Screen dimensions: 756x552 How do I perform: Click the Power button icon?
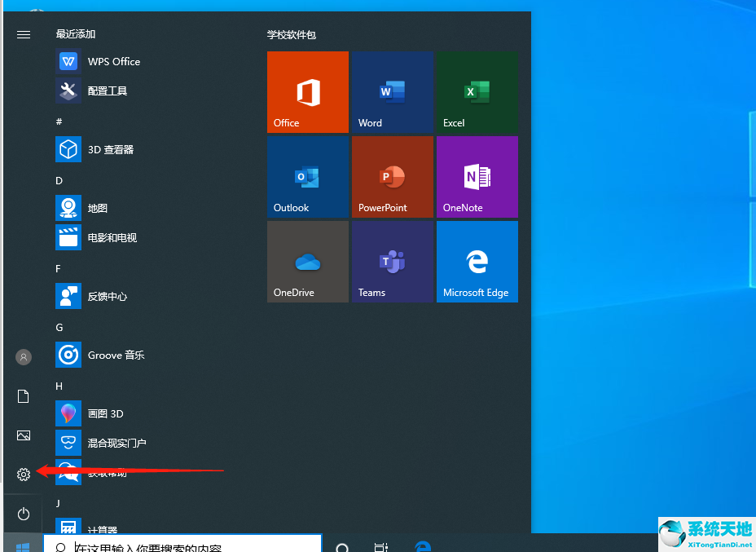click(x=24, y=514)
